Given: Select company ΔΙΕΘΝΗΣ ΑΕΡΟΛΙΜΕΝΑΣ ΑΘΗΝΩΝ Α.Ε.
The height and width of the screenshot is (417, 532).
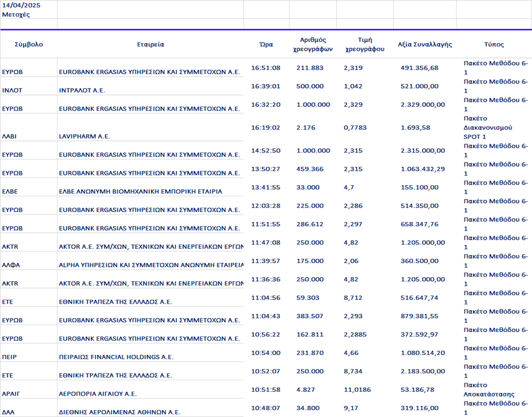Looking at the screenshot, I should point(119,412).
